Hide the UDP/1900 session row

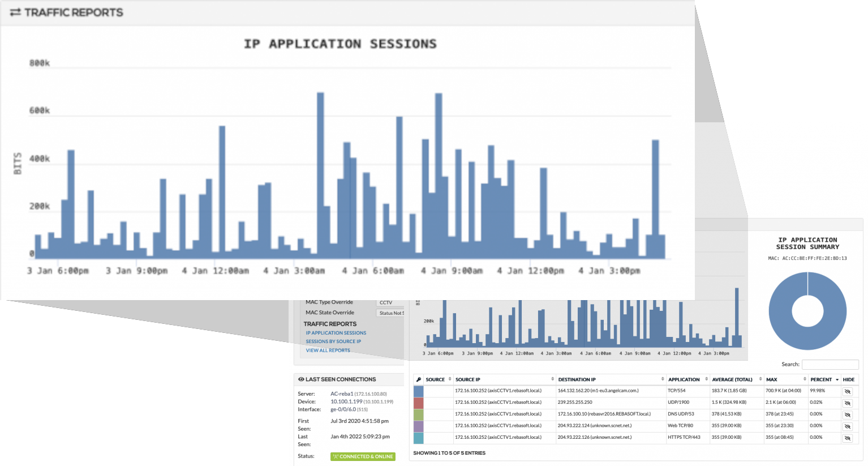[x=847, y=403]
